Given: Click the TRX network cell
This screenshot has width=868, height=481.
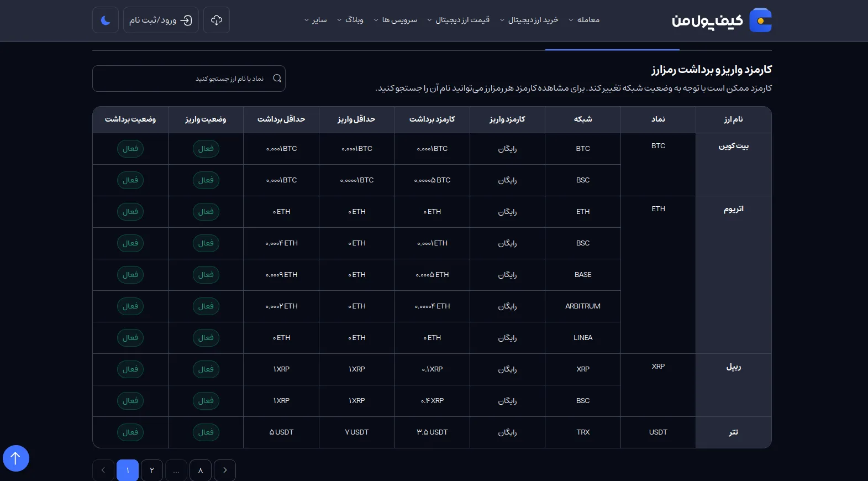Looking at the screenshot, I should [x=583, y=432].
